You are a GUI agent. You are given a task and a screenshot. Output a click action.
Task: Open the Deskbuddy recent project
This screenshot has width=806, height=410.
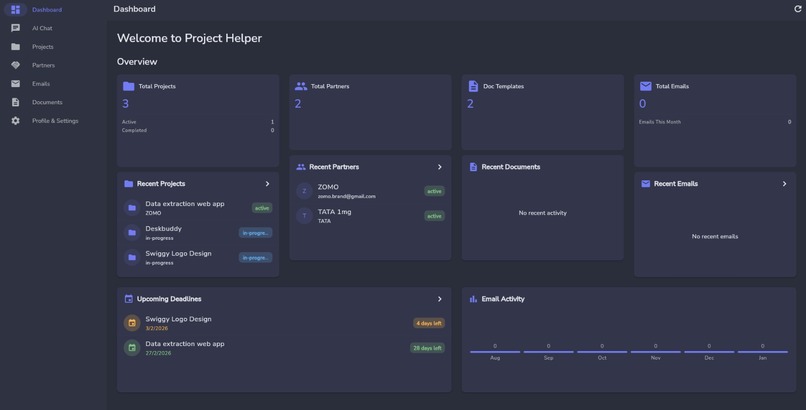pyautogui.click(x=198, y=233)
